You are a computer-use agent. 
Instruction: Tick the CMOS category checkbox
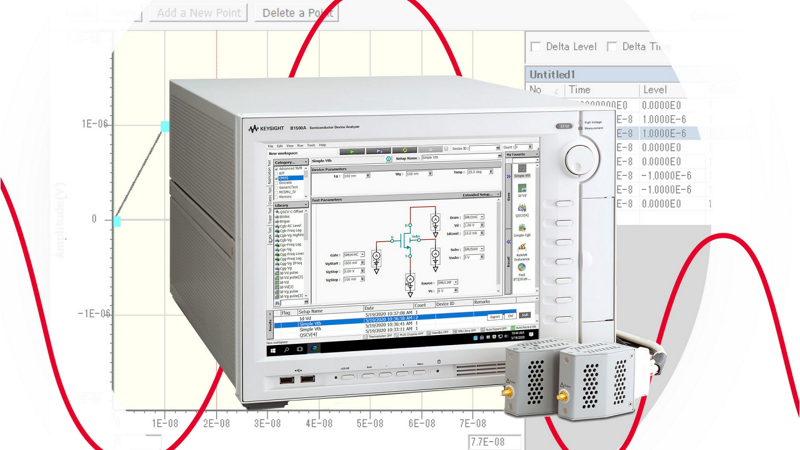[x=278, y=178]
